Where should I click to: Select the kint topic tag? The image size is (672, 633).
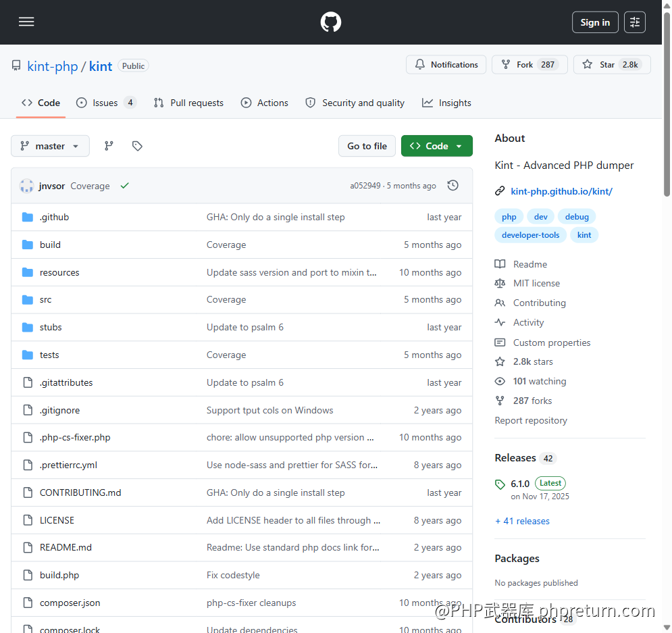[584, 235]
